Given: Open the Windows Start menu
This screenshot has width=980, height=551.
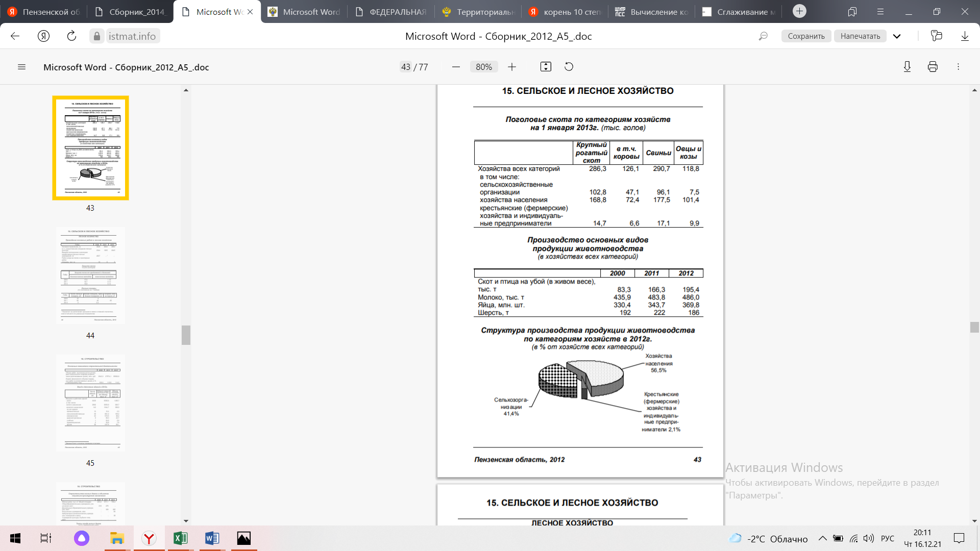Looking at the screenshot, I should click(15, 538).
